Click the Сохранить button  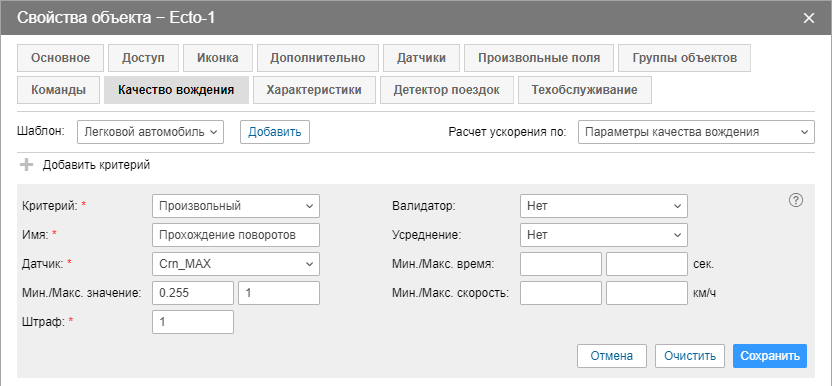(770, 356)
